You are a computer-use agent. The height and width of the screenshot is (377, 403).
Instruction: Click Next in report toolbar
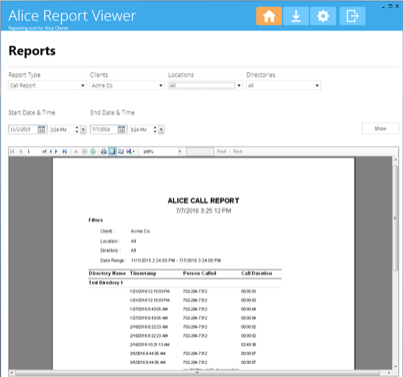pos(237,151)
